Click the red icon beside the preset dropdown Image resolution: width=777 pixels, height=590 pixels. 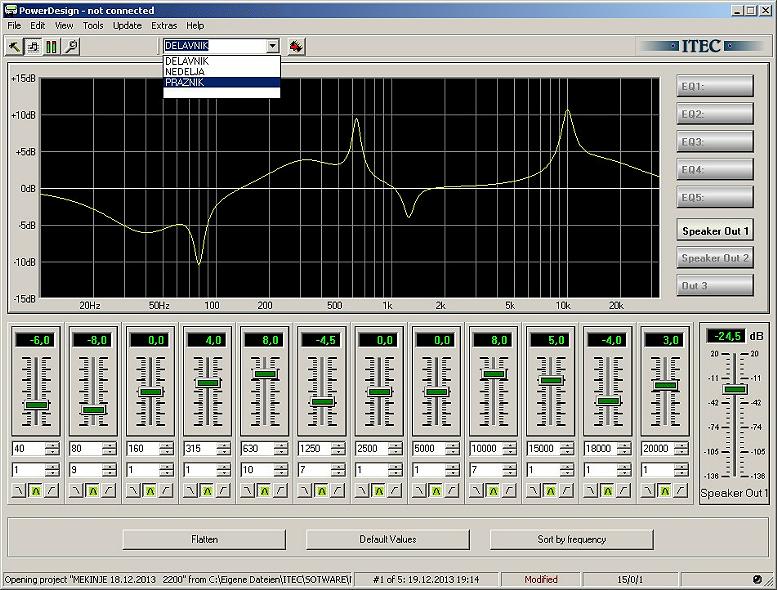coord(296,46)
